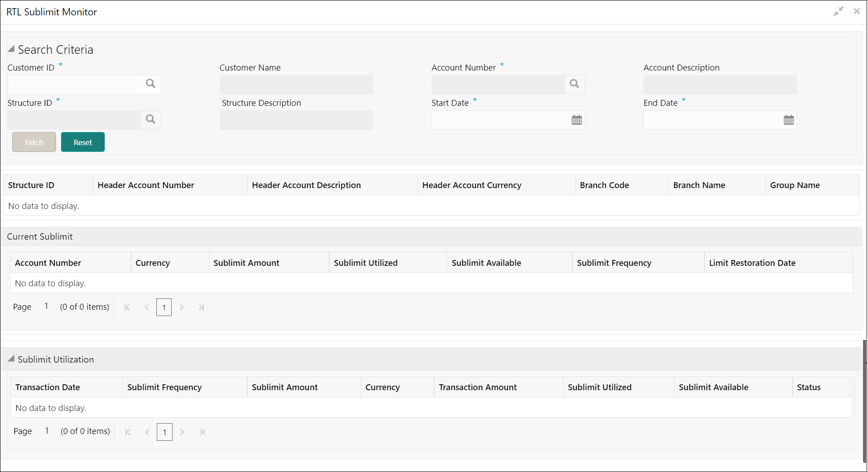Click Sublimit Frequency header in Current Sublimit
Screen dimensions: 868x472
pyautogui.click(x=638, y=263)
